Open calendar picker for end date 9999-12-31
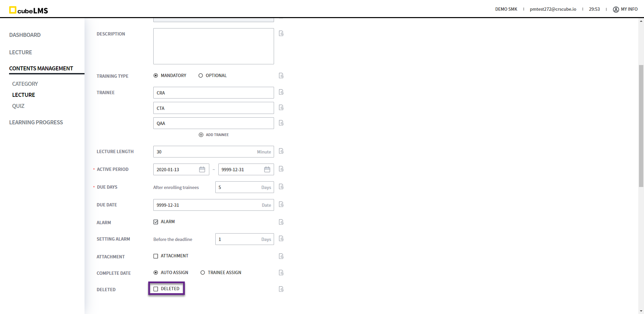This screenshot has height=314, width=644. [x=267, y=170]
